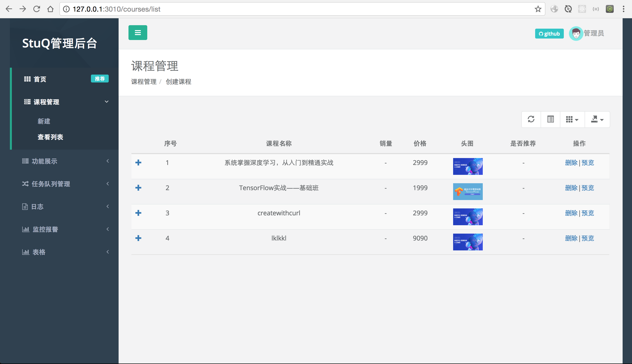Expand the TensorFlow row plus icon
The width and height of the screenshot is (632, 364).
138,188
